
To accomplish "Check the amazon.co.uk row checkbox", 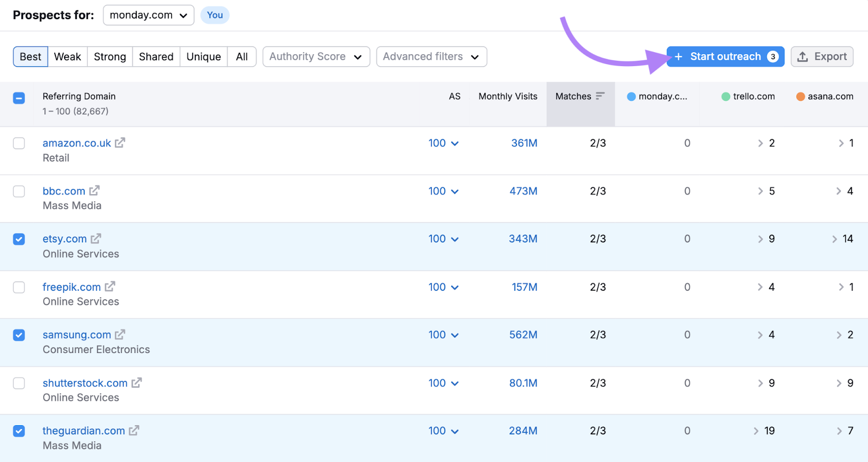I will coord(19,143).
